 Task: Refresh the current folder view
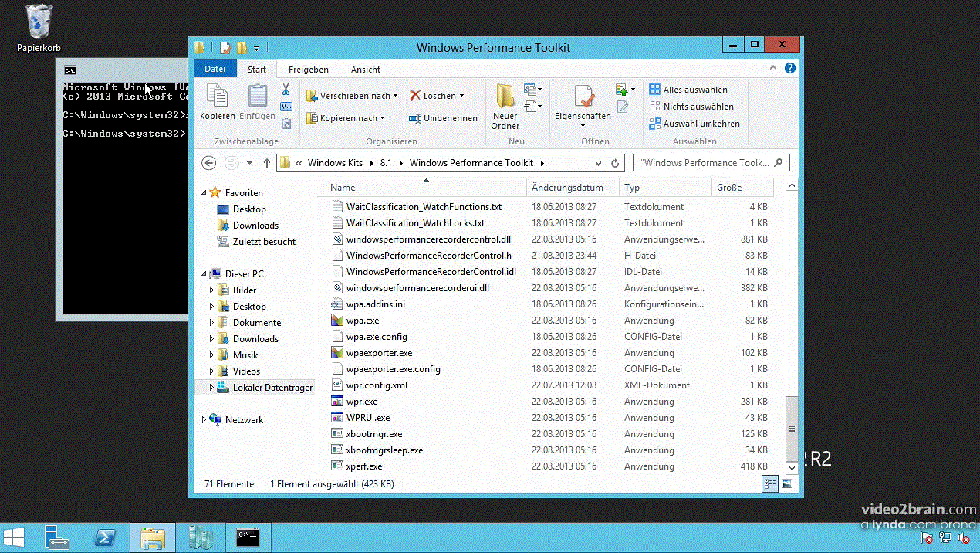(615, 163)
